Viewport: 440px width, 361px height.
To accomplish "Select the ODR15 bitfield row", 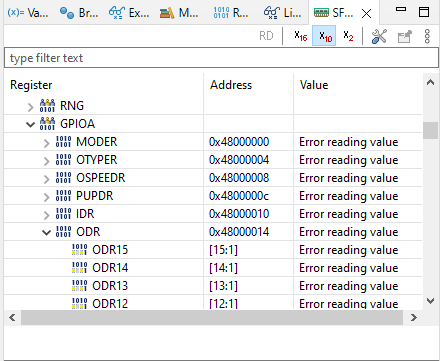I will point(213,250).
